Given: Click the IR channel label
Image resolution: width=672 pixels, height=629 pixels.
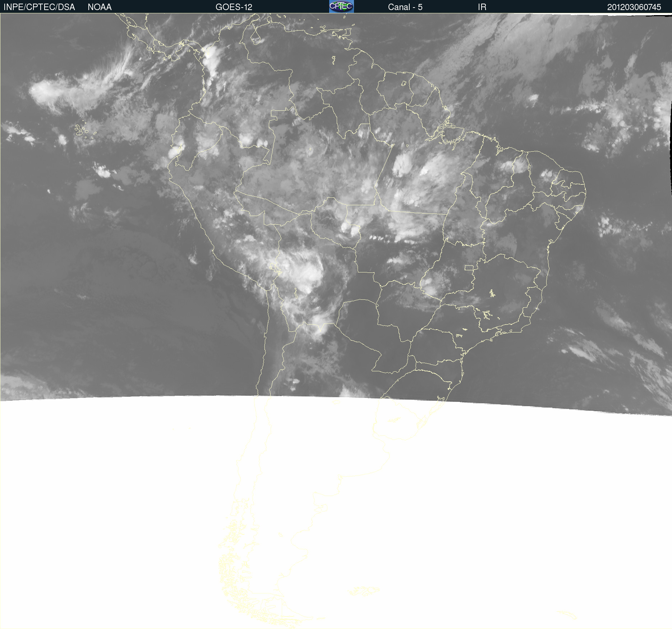Looking at the screenshot, I should (x=482, y=7).
